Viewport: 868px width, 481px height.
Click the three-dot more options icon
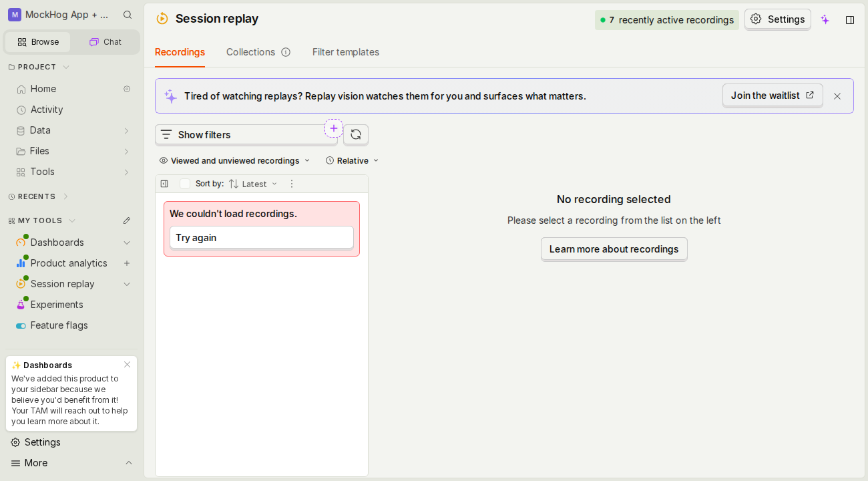pyautogui.click(x=291, y=184)
